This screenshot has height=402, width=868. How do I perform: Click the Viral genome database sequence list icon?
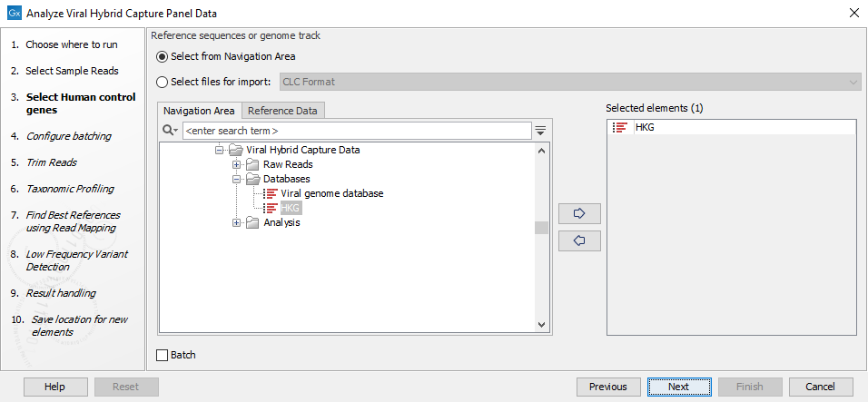coord(270,193)
